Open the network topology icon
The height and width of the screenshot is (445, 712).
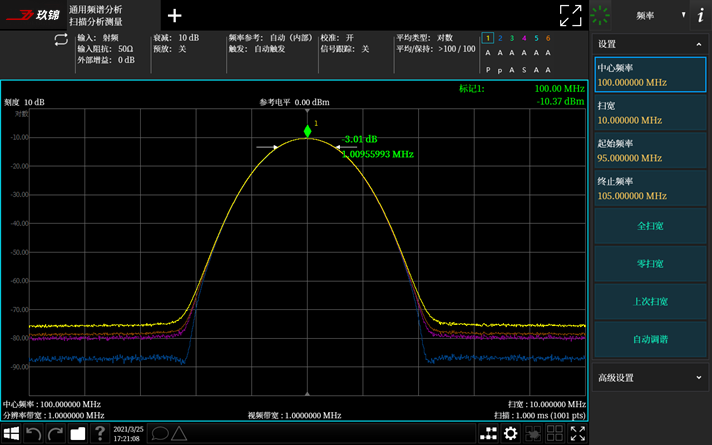coord(489,433)
